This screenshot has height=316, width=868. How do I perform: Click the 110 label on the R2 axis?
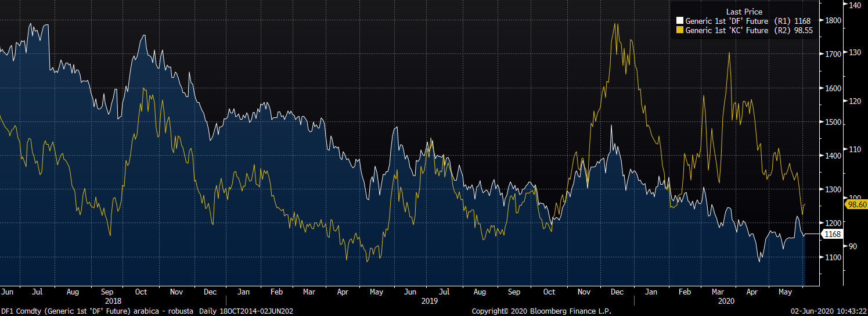[x=855, y=149]
